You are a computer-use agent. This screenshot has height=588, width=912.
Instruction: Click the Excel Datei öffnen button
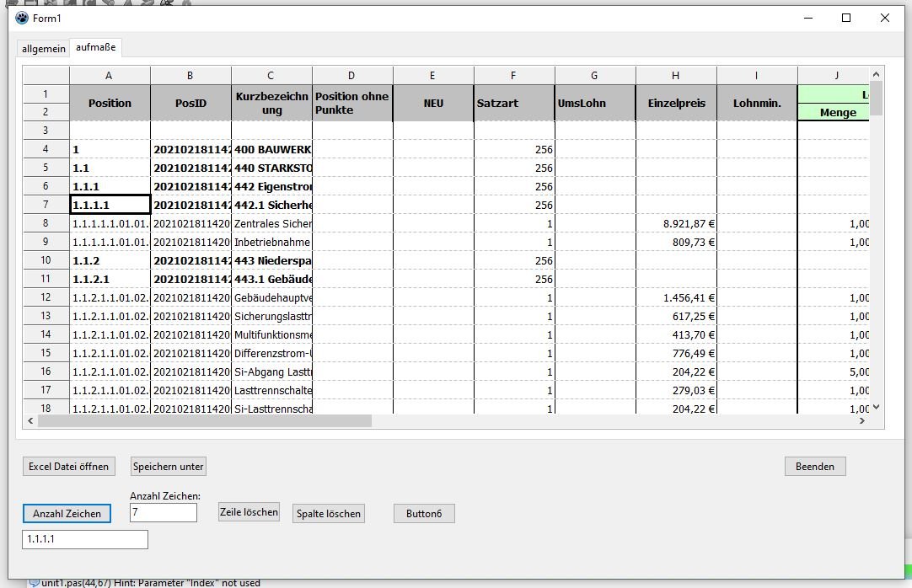[x=68, y=466]
